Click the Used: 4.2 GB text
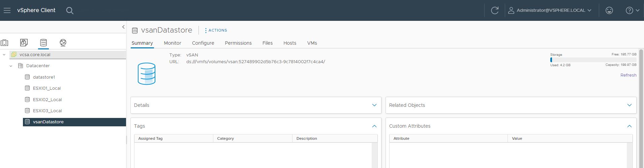Viewport: 644px width, 168px height. (x=560, y=65)
